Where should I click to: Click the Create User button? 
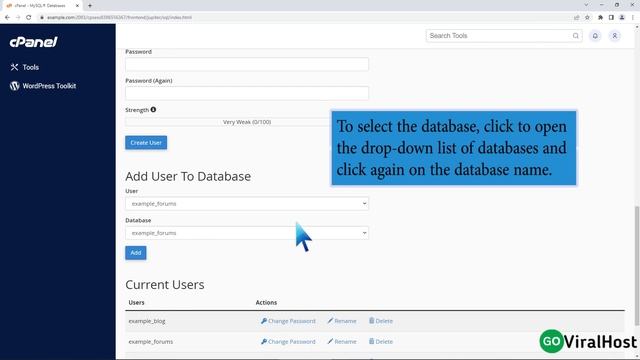click(146, 142)
